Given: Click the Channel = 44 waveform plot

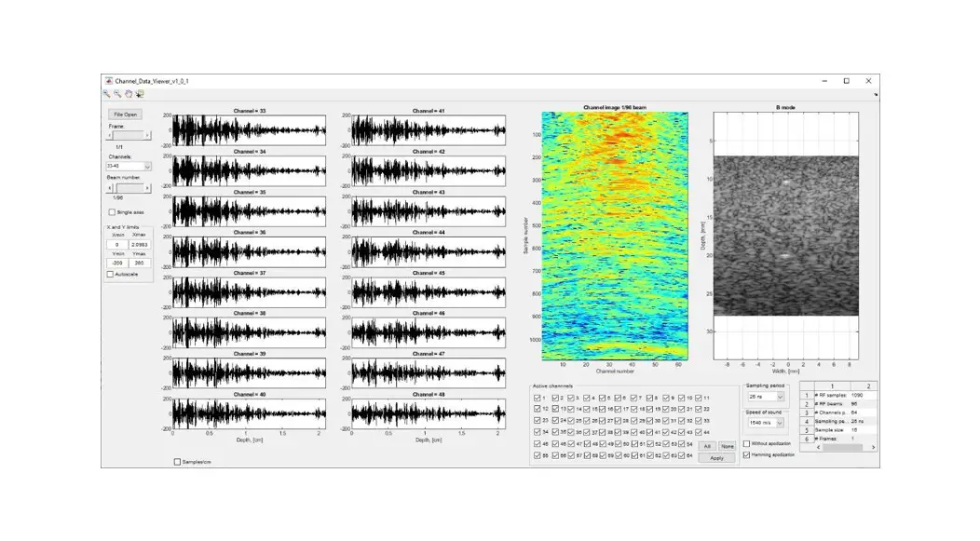Looking at the screenshot, I should pos(429,251).
